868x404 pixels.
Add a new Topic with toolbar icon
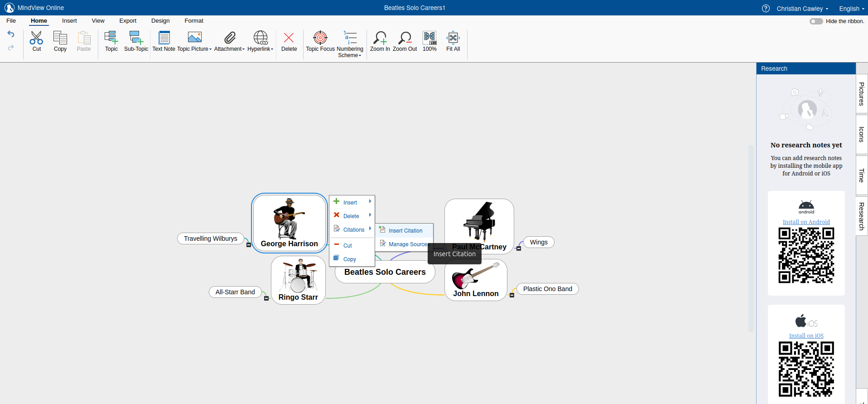(111, 38)
